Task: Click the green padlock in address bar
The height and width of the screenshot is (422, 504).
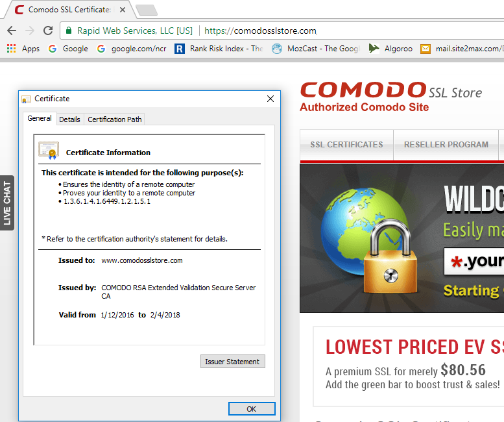Action: pos(69,31)
